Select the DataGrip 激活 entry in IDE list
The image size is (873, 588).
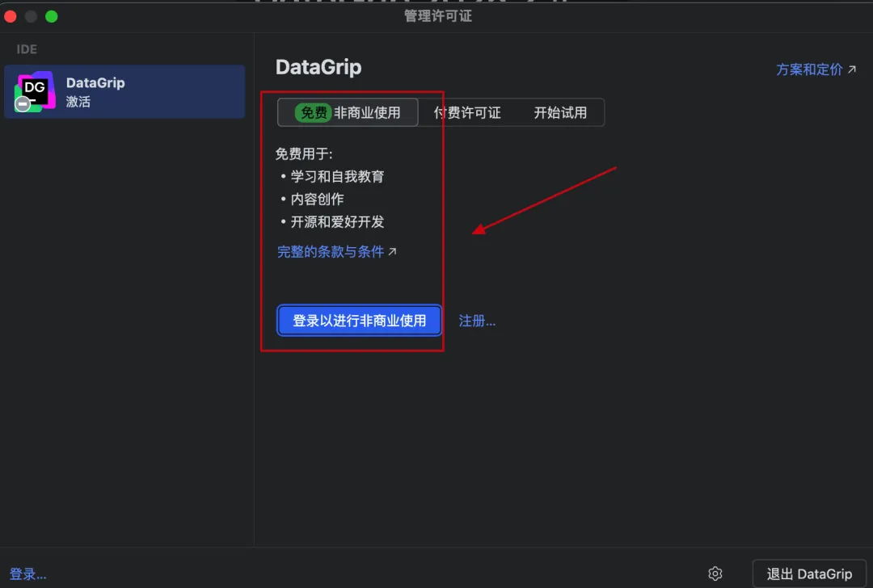coord(124,92)
